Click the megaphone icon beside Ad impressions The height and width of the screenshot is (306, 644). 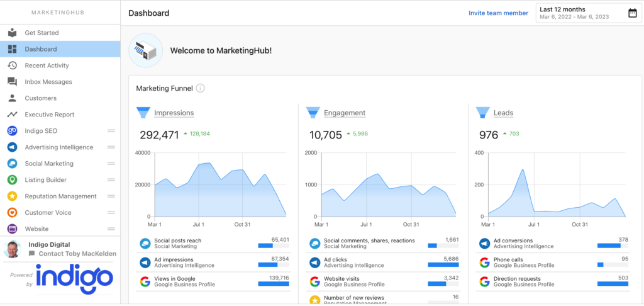(145, 263)
